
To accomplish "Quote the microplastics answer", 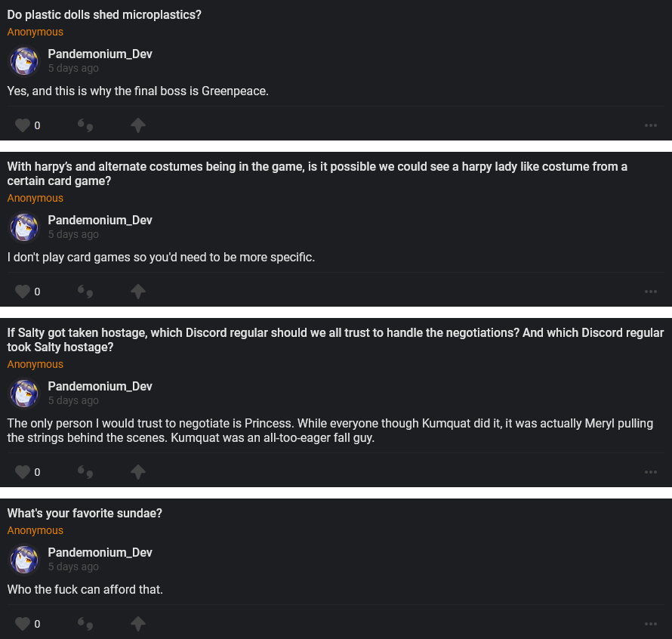I will (85, 125).
